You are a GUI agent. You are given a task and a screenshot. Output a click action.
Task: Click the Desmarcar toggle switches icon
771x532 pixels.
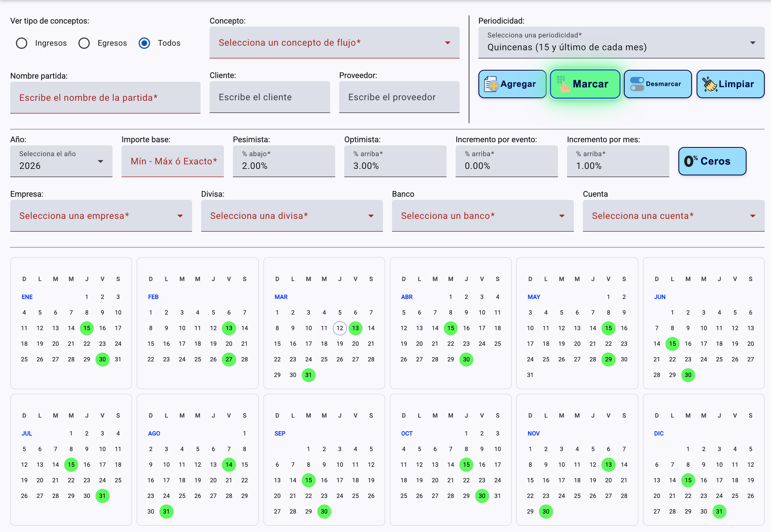pyautogui.click(x=637, y=84)
